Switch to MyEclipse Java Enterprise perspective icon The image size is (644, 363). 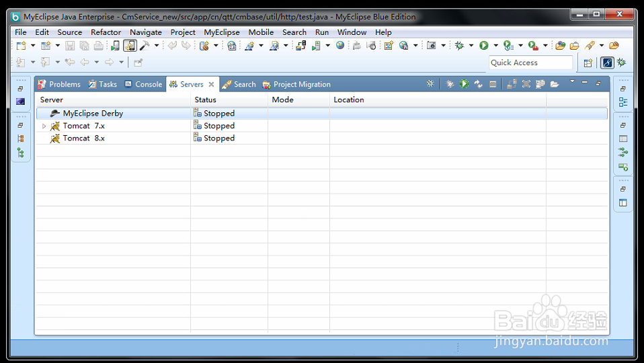pyautogui.click(x=607, y=63)
